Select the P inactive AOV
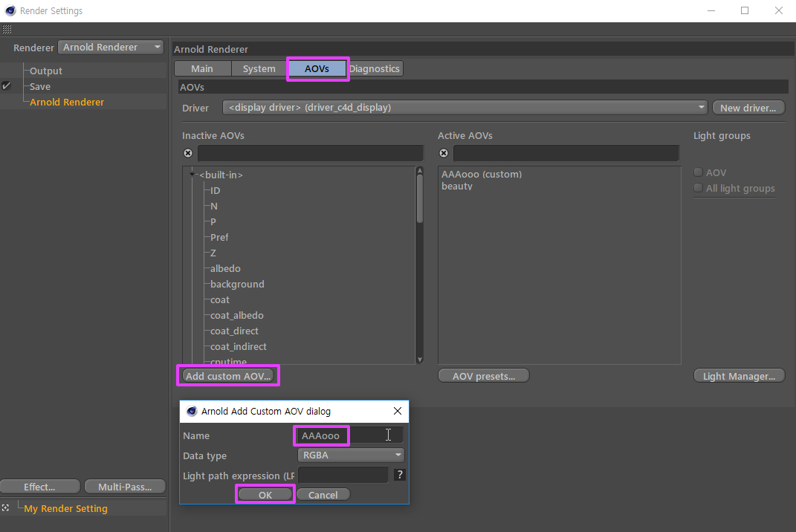The height and width of the screenshot is (532, 796). point(213,221)
